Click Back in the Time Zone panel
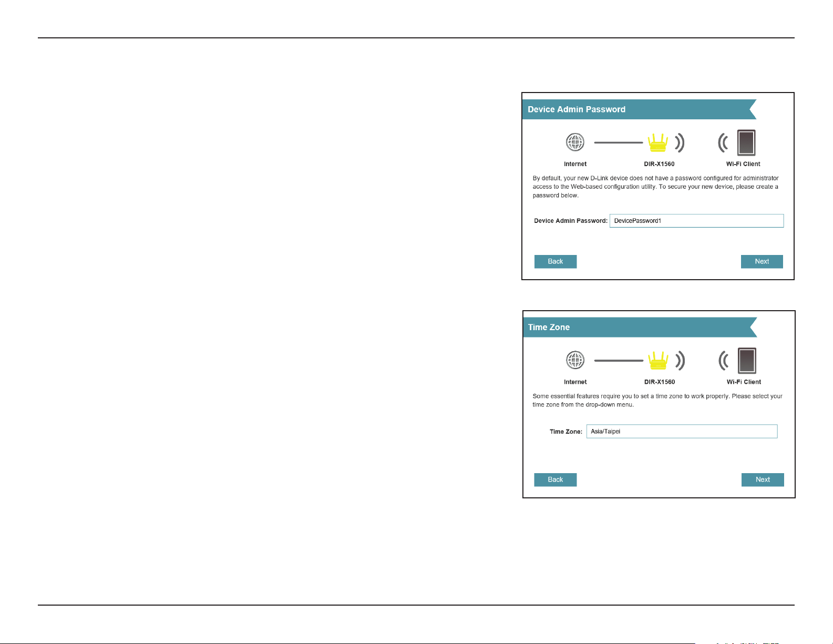 (x=556, y=480)
